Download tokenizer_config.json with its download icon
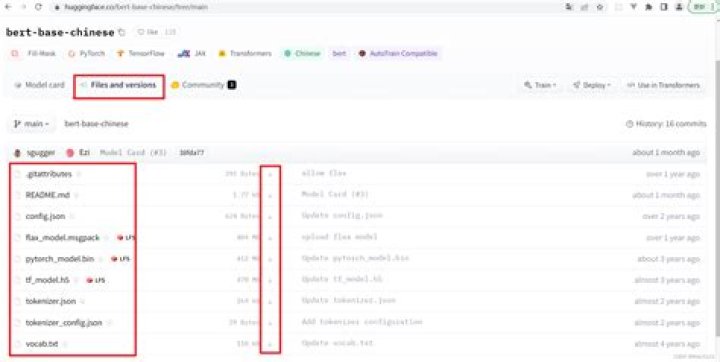 (x=270, y=323)
